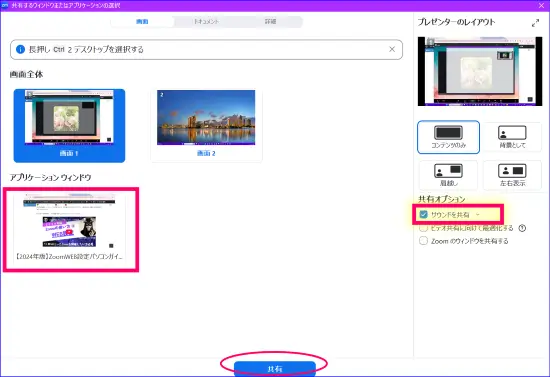
Task: Dismiss the Ctrl desktop selection hint
Action: pos(392,49)
